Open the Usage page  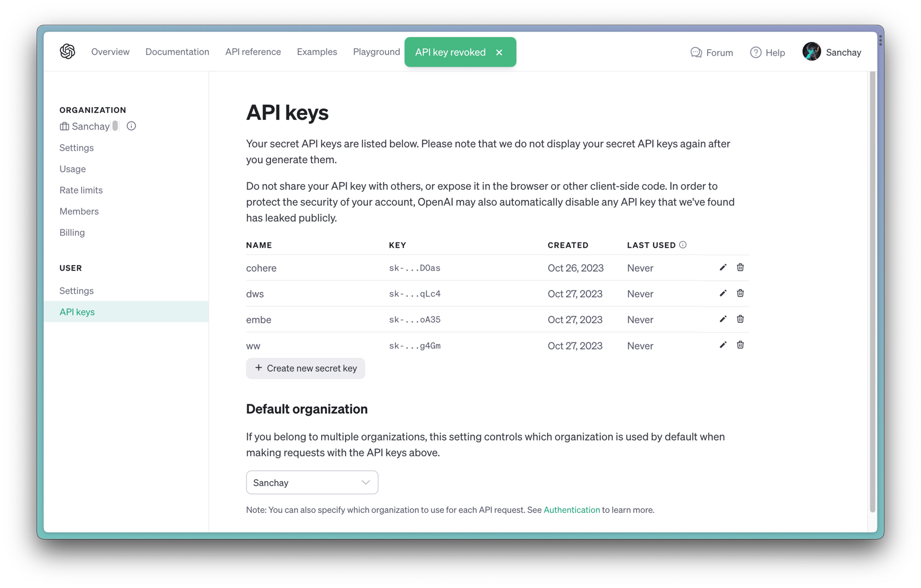click(72, 169)
